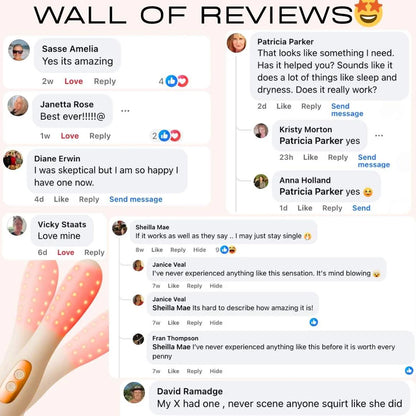The image size is (416, 416).
Task: Click Diane Erwin's profile picture
Action: [x=13, y=160]
